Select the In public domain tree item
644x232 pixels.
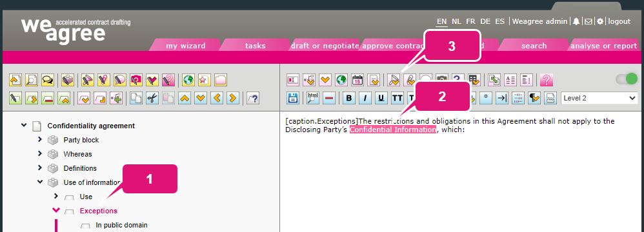coord(121,225)
